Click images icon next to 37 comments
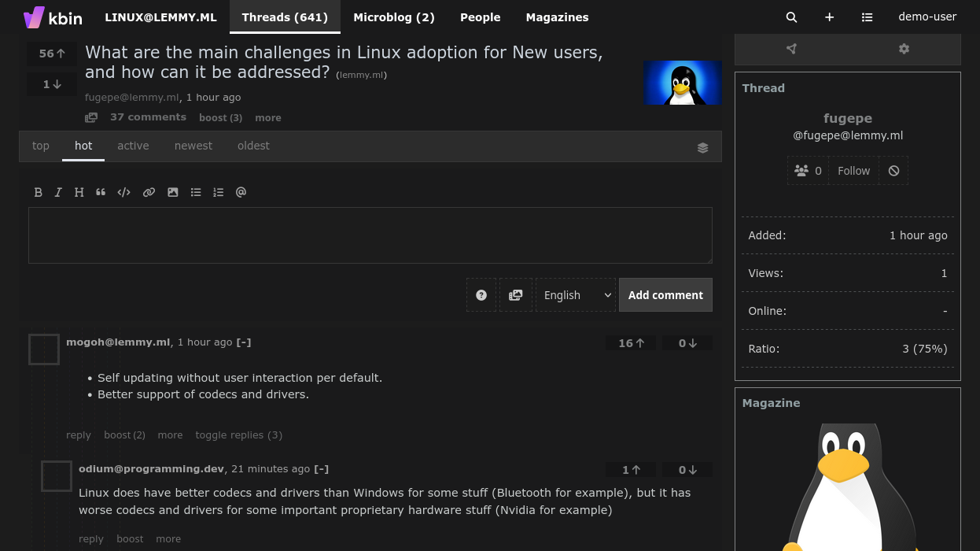980x551 pixels. 91,117
